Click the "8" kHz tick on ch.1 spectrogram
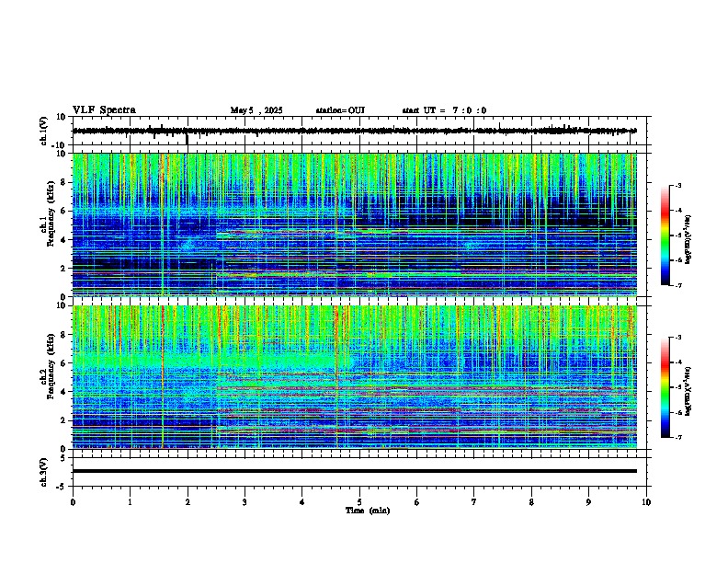This screenshot has width=728, height=563. (63, 182)
